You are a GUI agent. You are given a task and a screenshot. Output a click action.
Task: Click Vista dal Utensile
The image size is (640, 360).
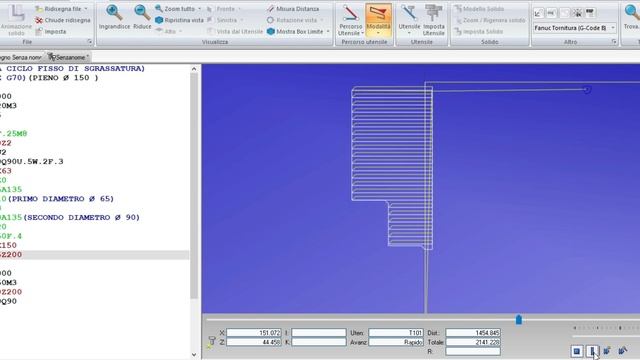tap(235, 31)
